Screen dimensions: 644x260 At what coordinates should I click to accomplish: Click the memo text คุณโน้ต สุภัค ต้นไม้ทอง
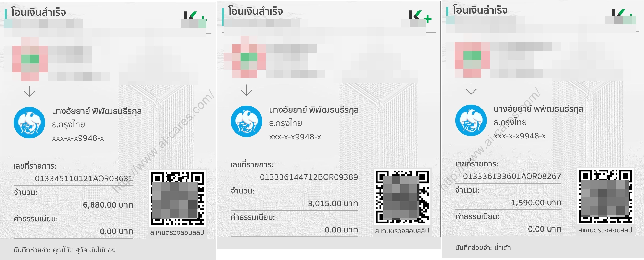(x=84, y=250)
